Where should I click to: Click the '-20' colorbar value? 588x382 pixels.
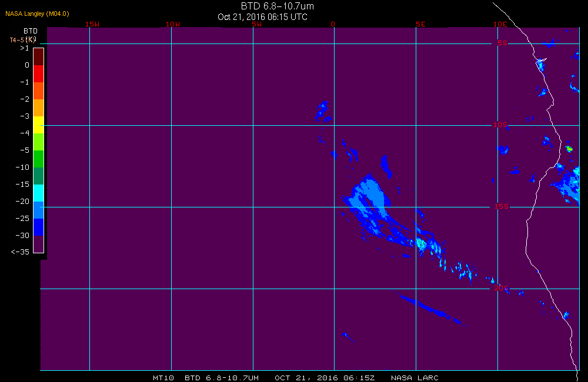22,202
